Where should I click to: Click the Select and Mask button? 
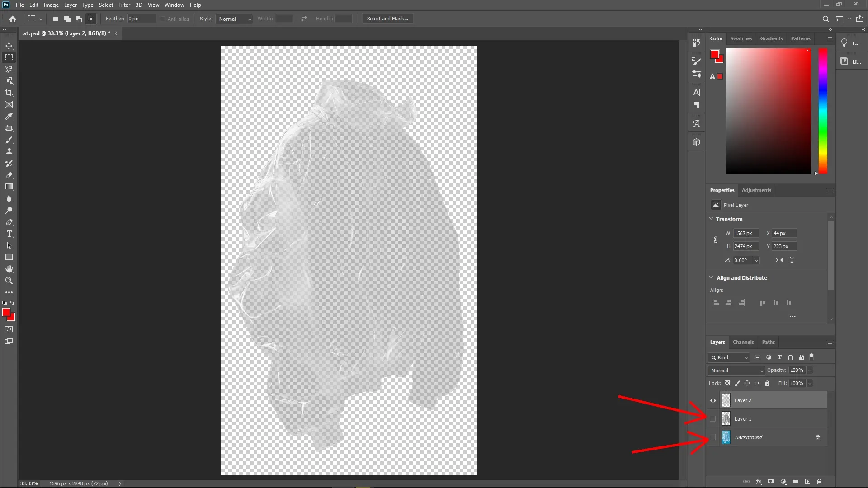(387, 19)
